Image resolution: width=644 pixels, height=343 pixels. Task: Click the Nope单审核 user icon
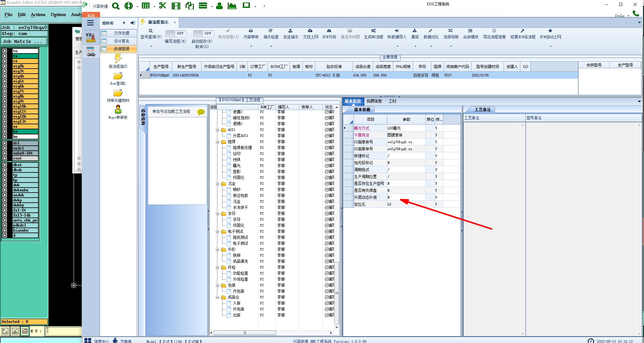click(x=118, y=110)
